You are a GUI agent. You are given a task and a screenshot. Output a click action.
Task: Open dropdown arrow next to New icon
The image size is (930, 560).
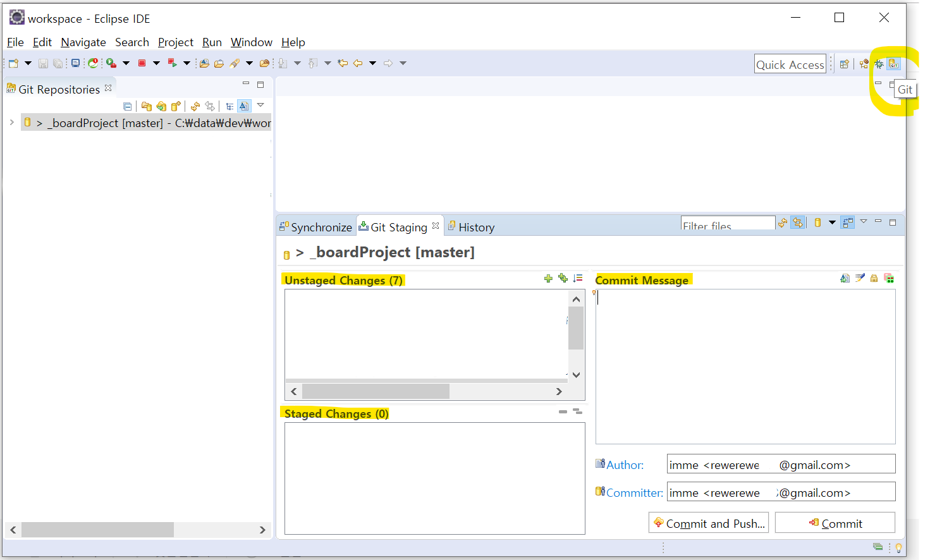pyautogui.click(x=28, y=63)
